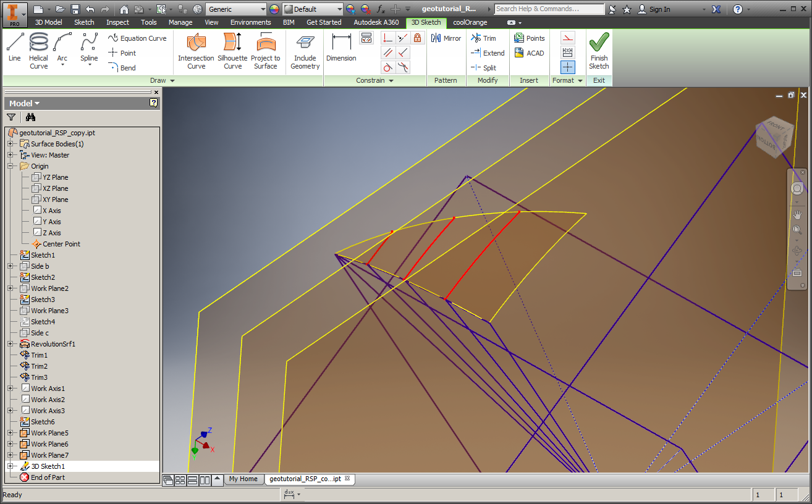
Task: Select the Helical Curve tool
Action: click(x=38, y=51)
